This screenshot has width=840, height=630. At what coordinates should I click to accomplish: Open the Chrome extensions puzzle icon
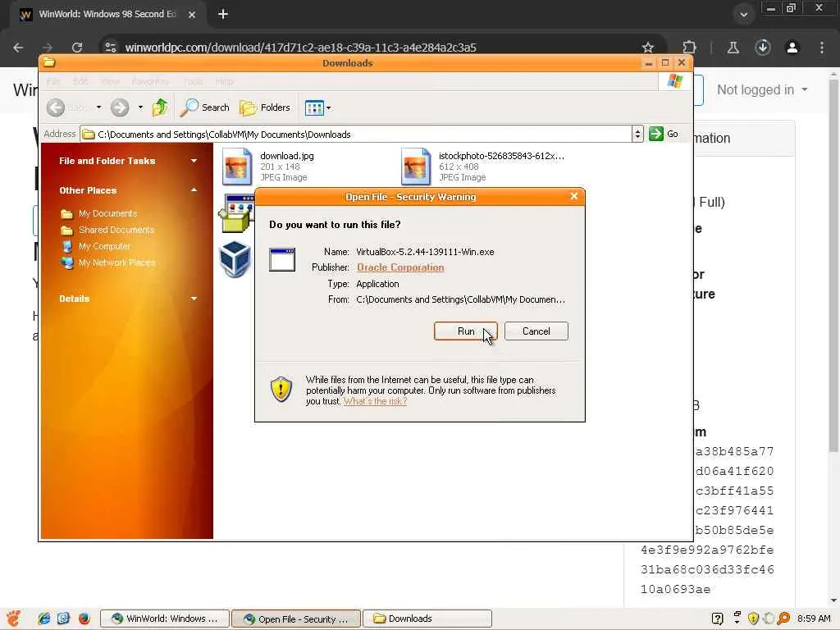[689, 47]
